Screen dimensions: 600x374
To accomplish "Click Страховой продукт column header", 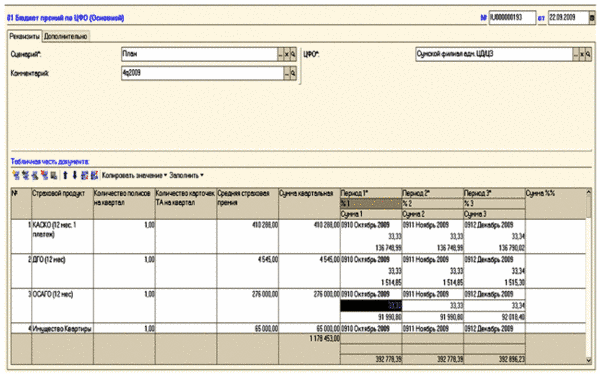I will (62, 204).
